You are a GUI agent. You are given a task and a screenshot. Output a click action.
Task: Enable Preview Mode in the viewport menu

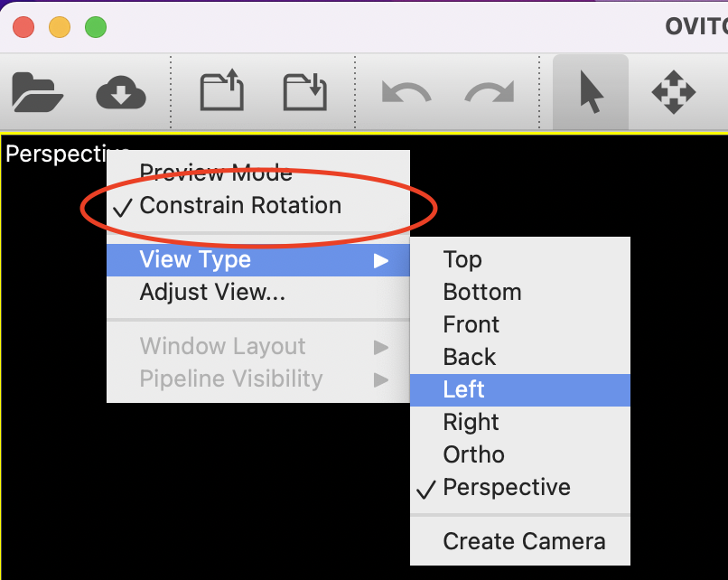pos(216,173)
